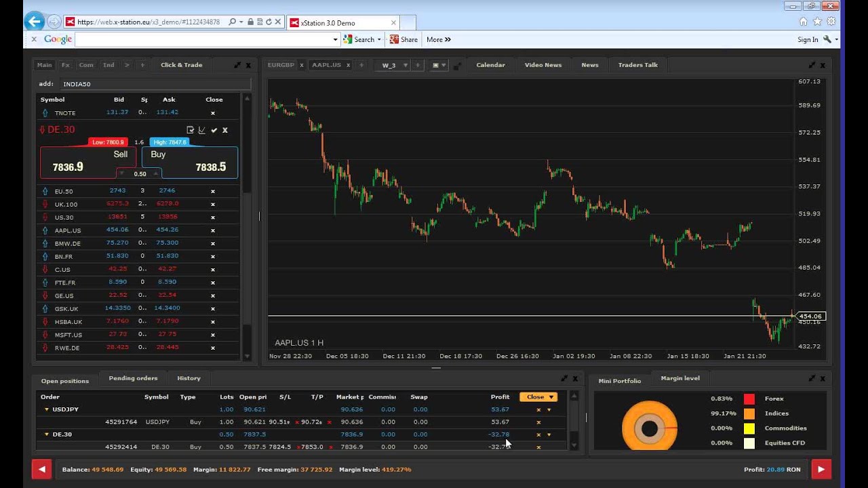868x488 pixels.
Task: Click the red right arrow in status bar
Action: 821,469
